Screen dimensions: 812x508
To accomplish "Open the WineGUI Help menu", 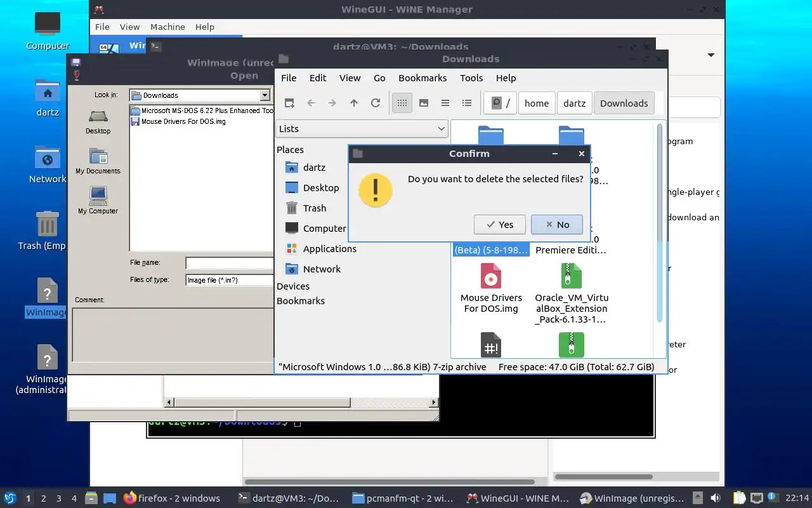I will [205, 27].
